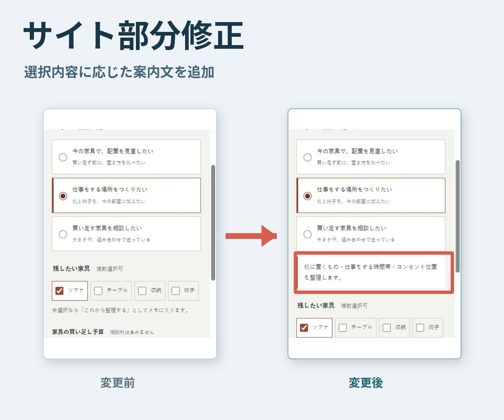Click '買い足す前に、置き方を比べたい' subtext in 変更前 panel
Screen dimensions: 504x420
click(109, 163)
